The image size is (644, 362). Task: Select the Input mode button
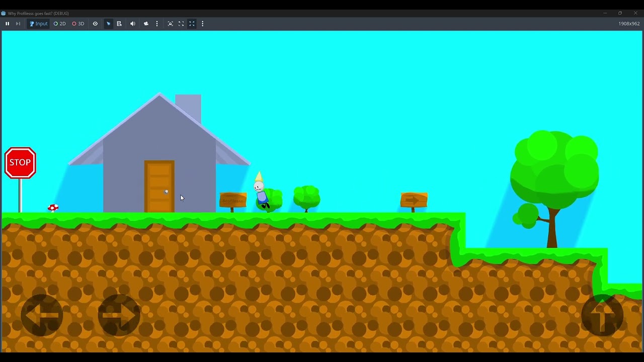[38, 24]
